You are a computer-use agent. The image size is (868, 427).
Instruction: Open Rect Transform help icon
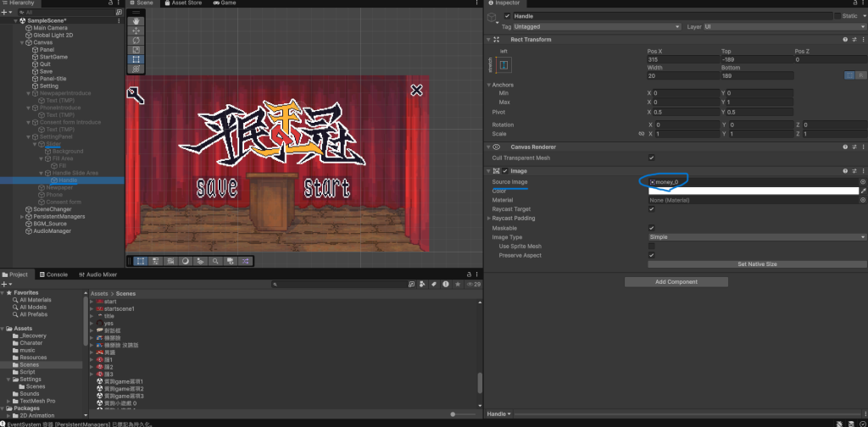845,40
